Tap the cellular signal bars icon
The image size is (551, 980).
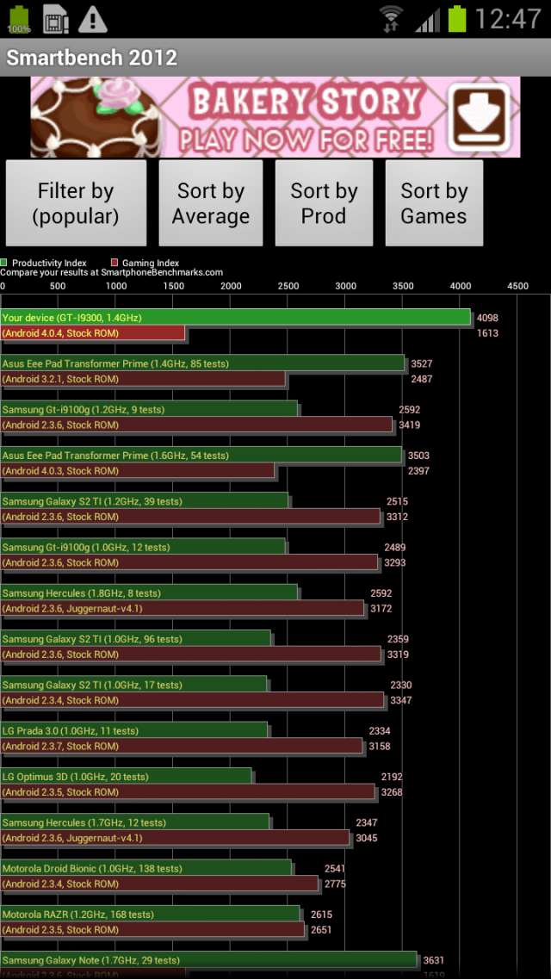427,19
